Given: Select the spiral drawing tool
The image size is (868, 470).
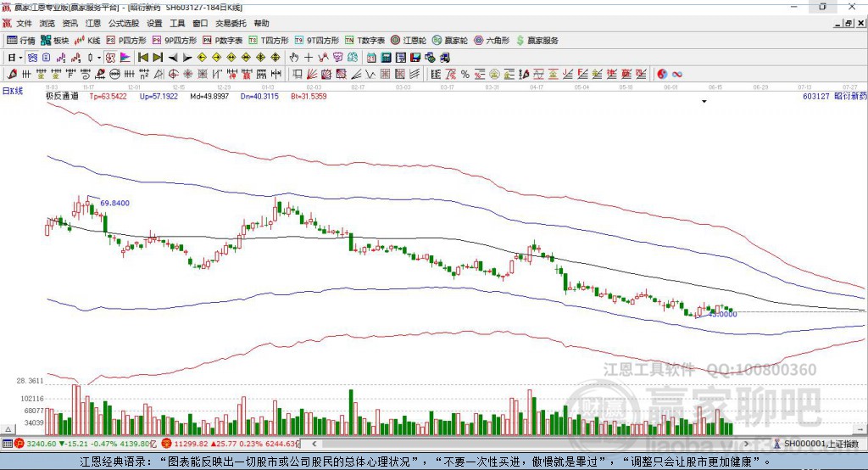Looking at the screenshot, I should [x=86, y=75].
